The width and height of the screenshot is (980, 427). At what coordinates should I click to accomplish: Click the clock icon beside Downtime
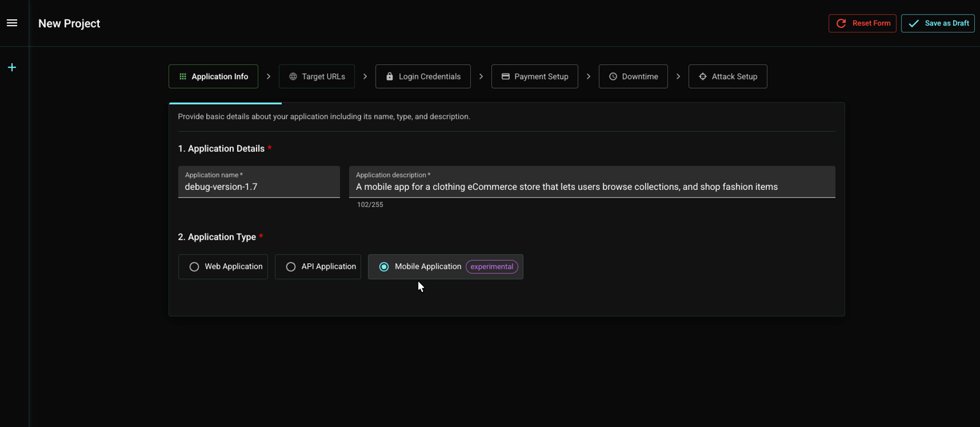[x=613, y=76]
